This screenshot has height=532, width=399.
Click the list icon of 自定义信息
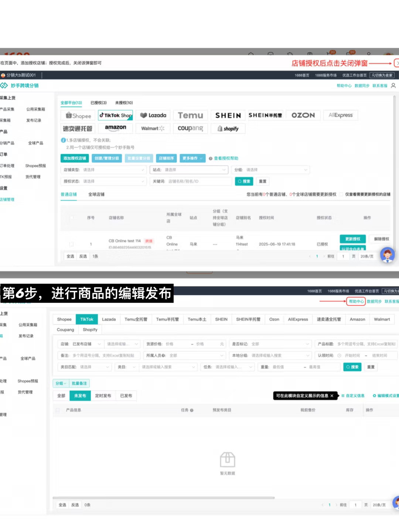[343, 396]
